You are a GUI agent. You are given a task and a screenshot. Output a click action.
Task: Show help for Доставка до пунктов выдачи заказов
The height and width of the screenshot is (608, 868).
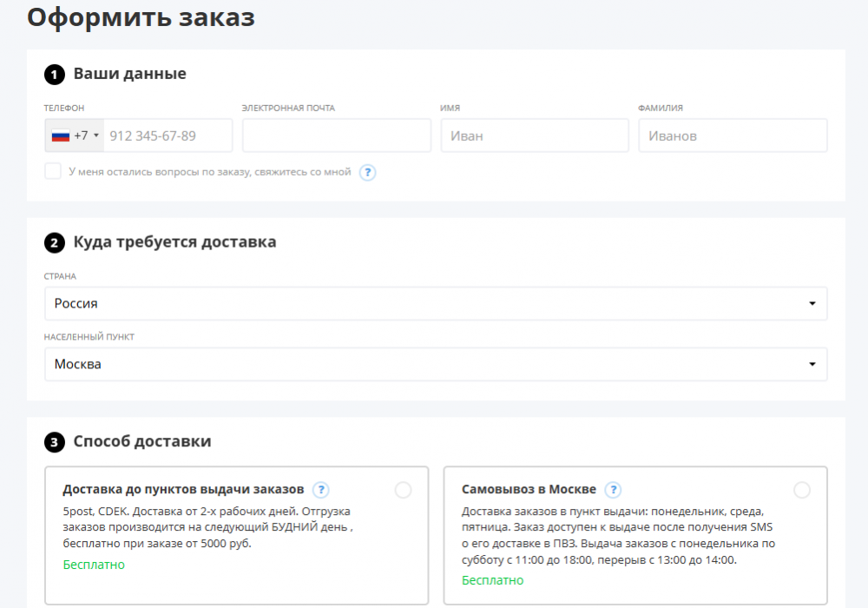[x=321, y=490]
